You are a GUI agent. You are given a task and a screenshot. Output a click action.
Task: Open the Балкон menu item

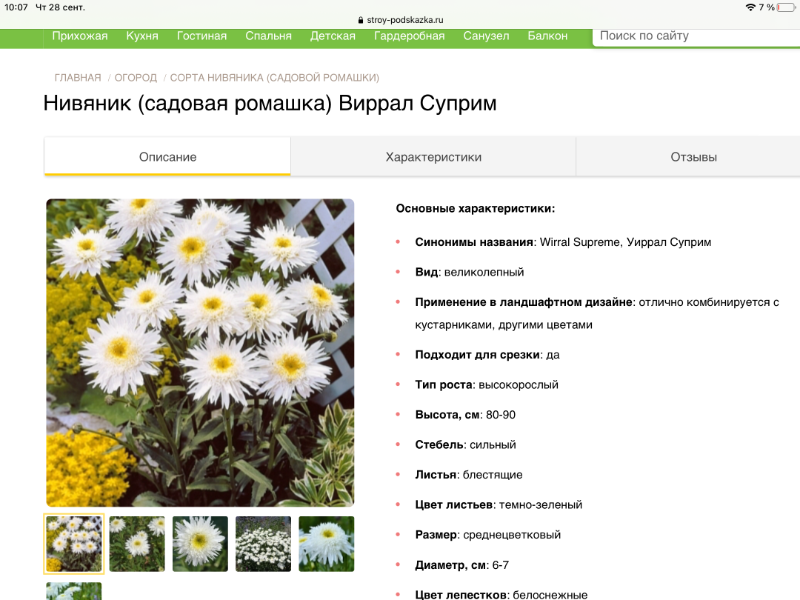click(547, 36)
